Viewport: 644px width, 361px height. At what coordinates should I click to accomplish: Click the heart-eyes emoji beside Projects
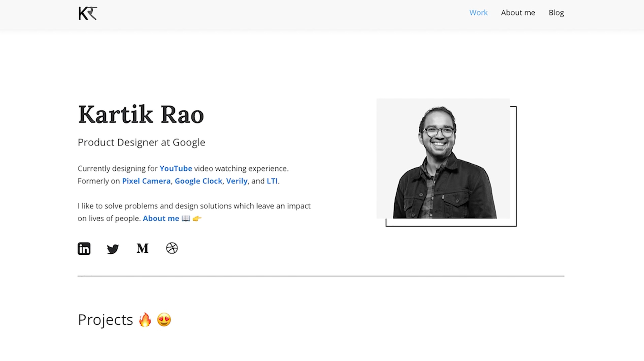(x=164, y=319)
